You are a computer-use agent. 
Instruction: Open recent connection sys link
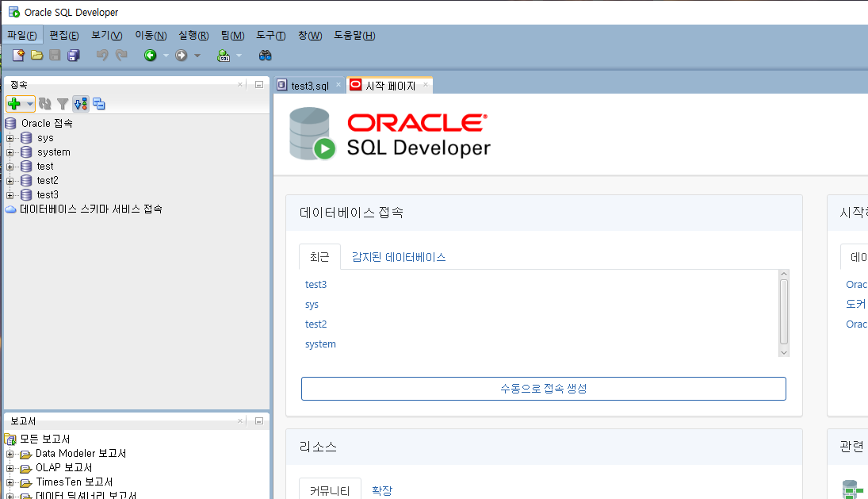coord(312,305)
